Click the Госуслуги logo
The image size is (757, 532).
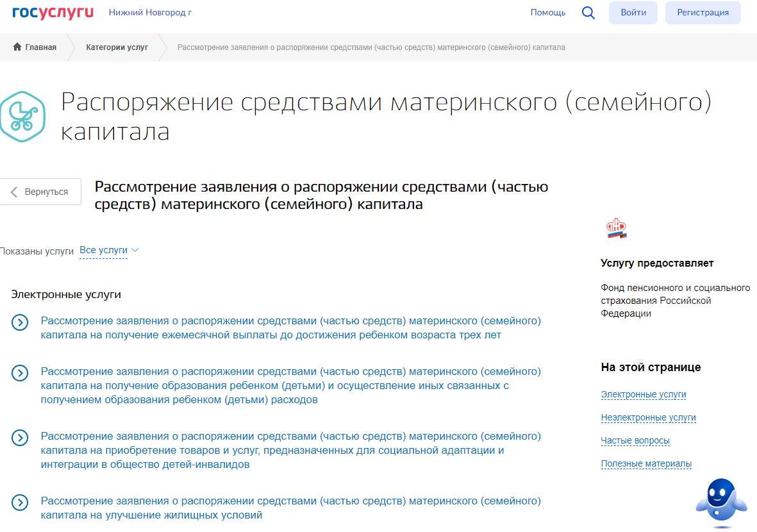point(53,13)
